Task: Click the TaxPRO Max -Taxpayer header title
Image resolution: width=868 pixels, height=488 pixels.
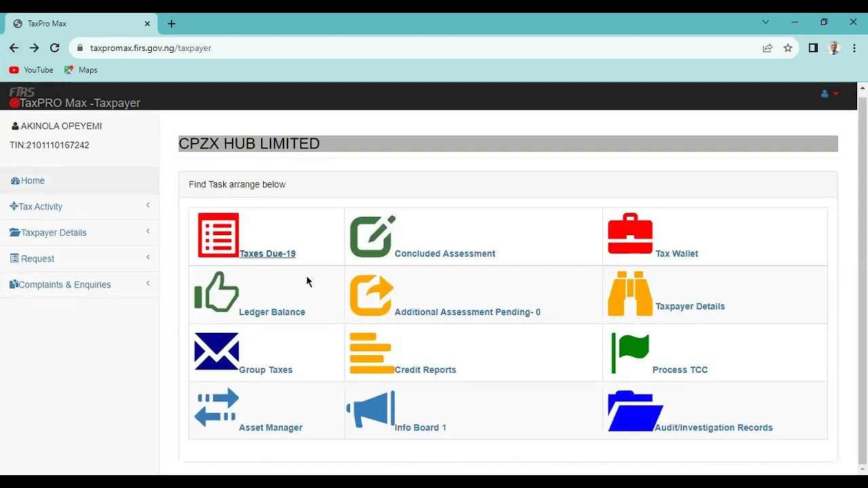Action: click(79, 103)
